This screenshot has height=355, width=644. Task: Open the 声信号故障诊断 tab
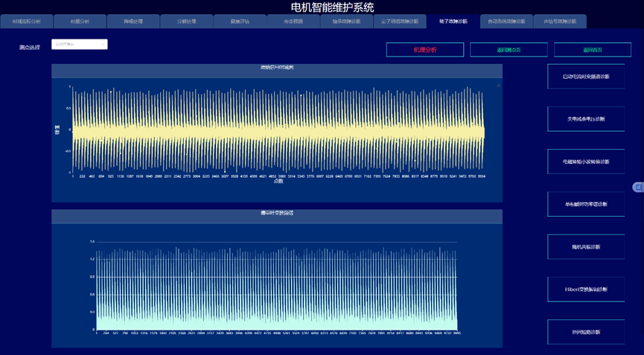[560, 22]
